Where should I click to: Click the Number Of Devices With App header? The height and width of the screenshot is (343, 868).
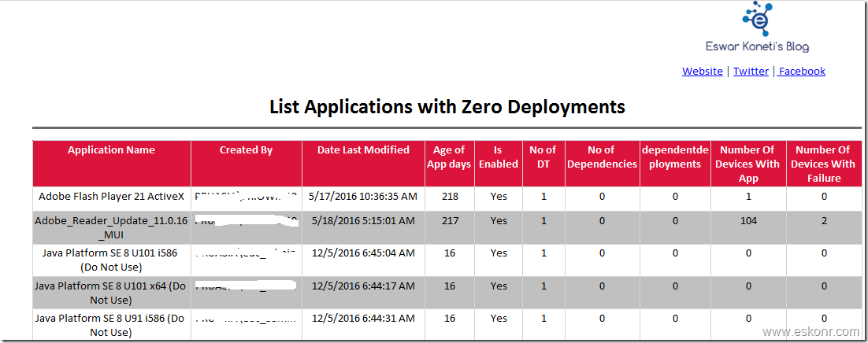point(748,164)
